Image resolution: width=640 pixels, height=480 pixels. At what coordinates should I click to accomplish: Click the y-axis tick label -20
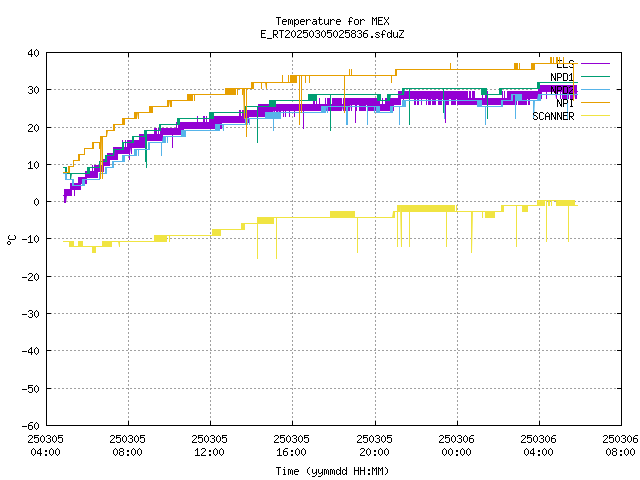[31, 277]
